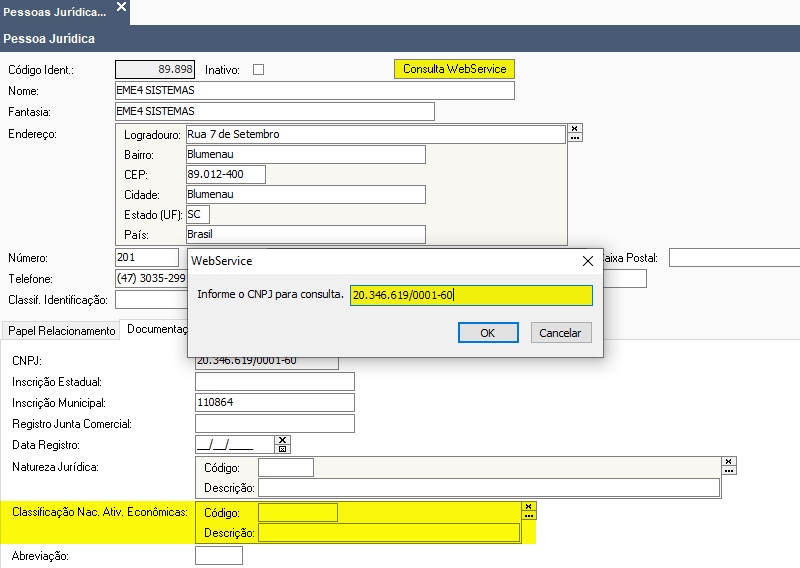Click the País field
800x568 pixels.
(306, 234)
